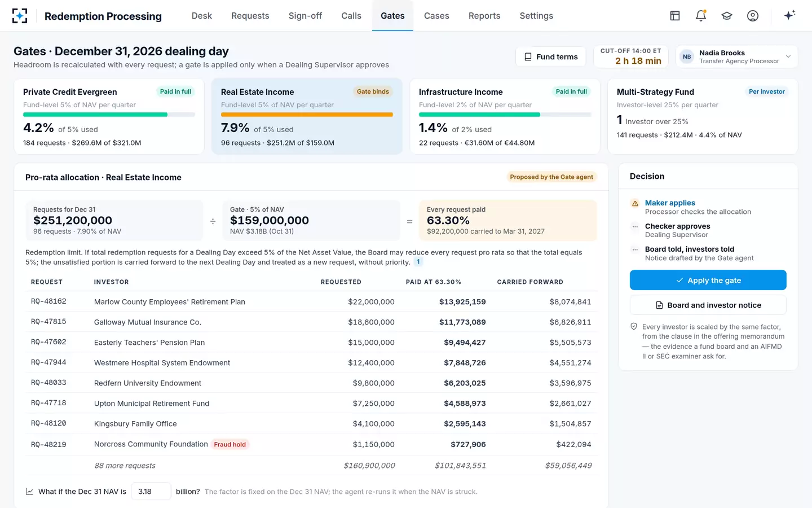Open footnote 1 reference badge in the redemption clause
Screen dimensions: 812x508
(418, 262)
